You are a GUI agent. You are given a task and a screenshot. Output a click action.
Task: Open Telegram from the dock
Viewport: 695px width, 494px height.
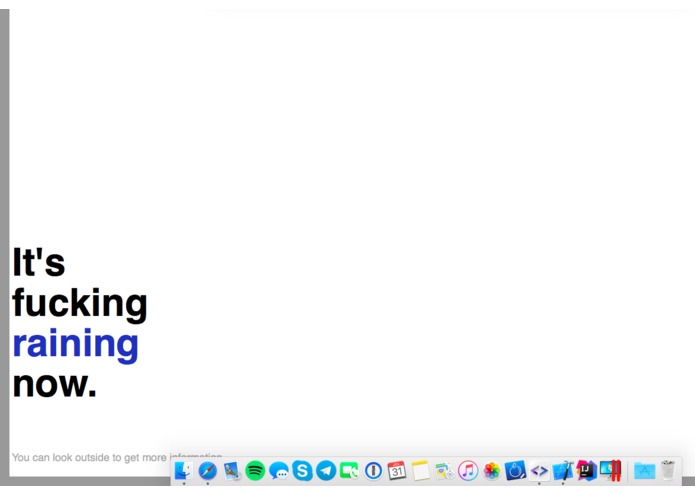pyautogui.click(x=326, y=471)
